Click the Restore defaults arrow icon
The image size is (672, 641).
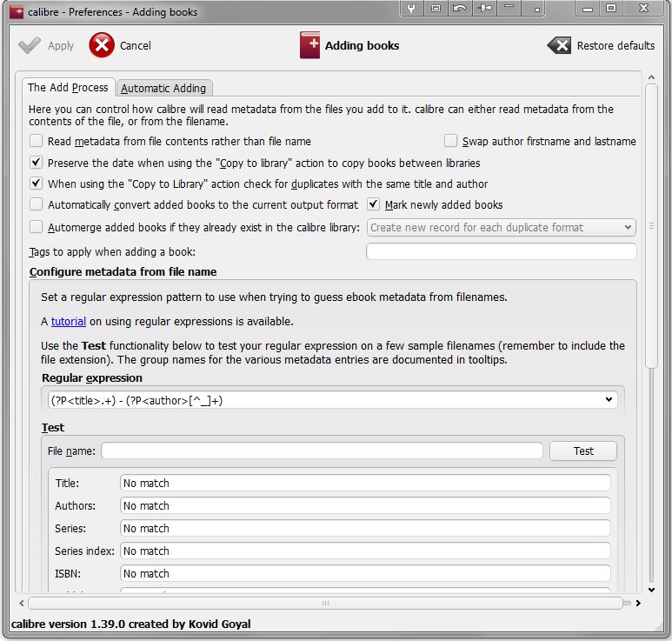tap(559, 45)
